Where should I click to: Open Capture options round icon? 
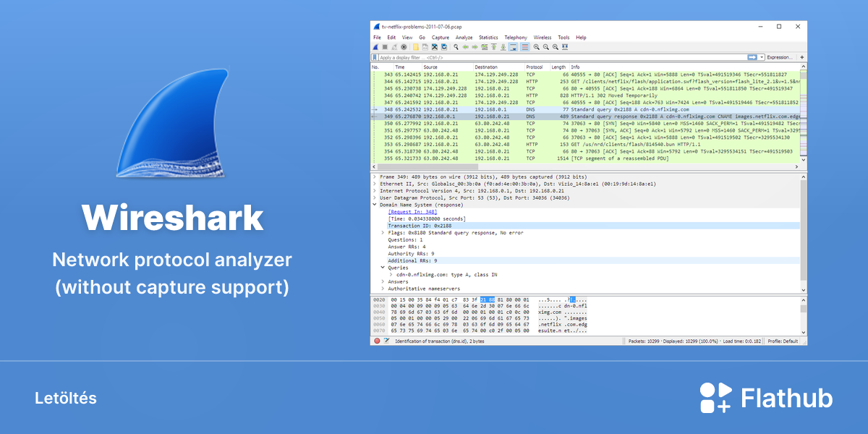(404, 47)
